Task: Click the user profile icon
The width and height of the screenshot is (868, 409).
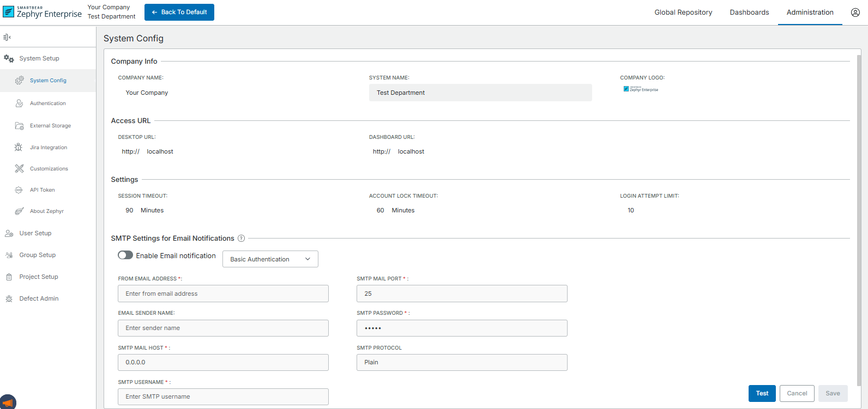Action: click(855, 13)
